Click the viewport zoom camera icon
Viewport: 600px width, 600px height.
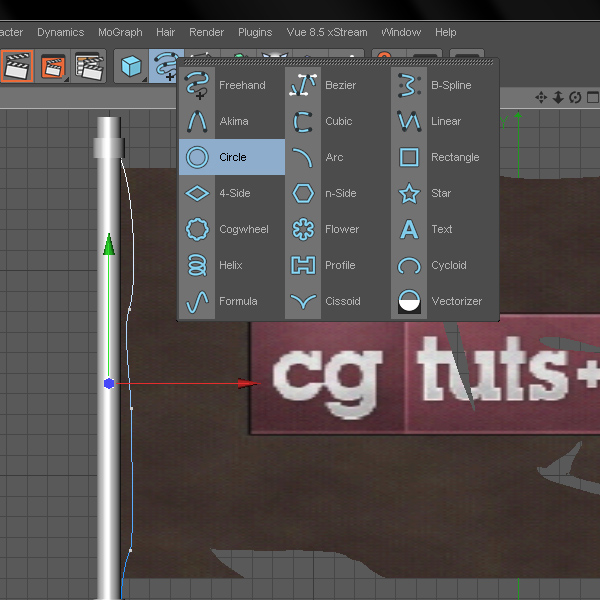coord(558,98)
